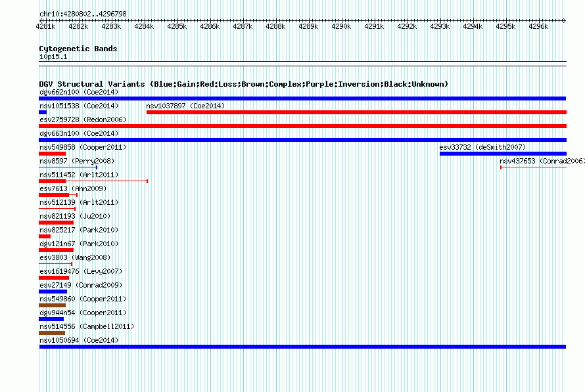Click the nsv514556 (Campbell2011) label
Image resolution: width=585 pixels, height=392 pixels.
pyautogui.click(x=87, y=326)
